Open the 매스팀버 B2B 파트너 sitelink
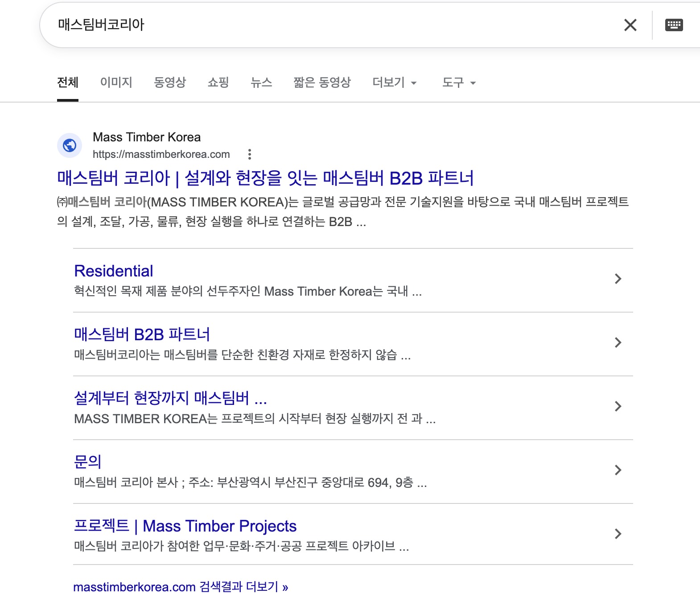Screen dimensions: 700x602 142,334
